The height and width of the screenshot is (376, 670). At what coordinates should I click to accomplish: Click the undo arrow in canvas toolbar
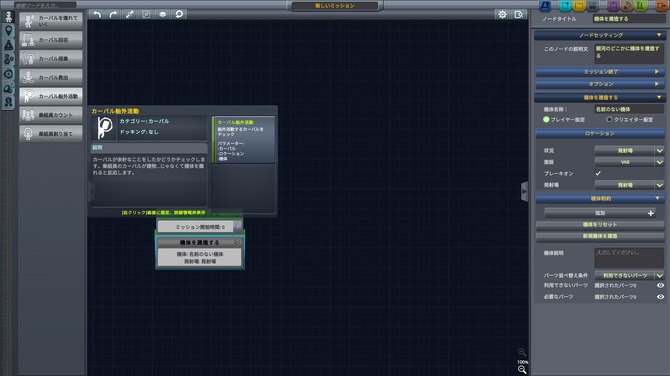click(x=97, y=14)
